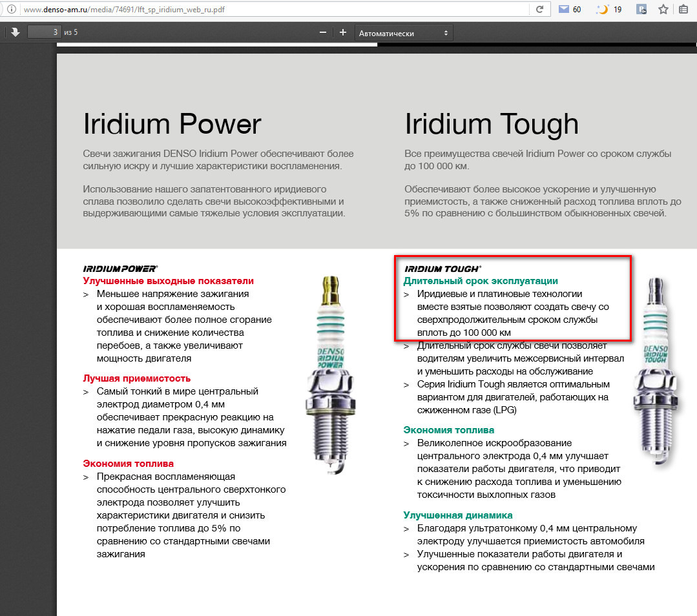The height and width of the screenshot is (616, 697).
Task: Click the URL address bar
Action: click(x=276, y=9)
